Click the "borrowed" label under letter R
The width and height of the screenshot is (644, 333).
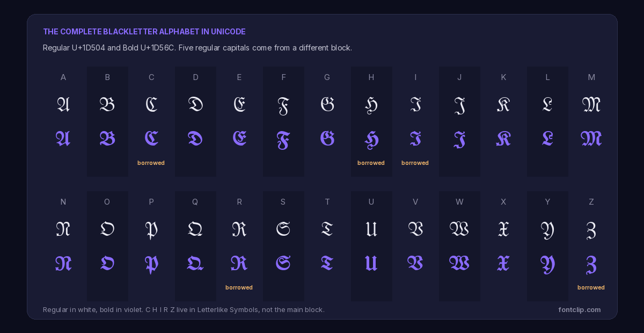[x=239, y=287]
